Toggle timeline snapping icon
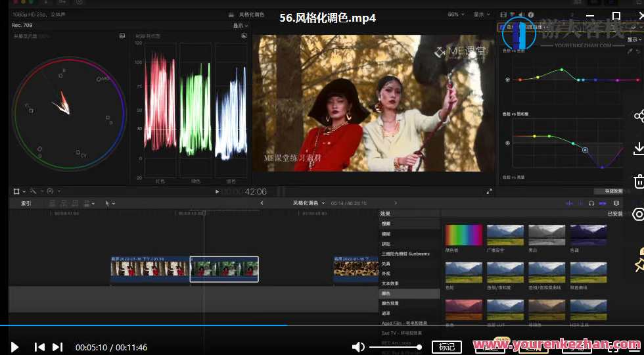This screenshot has width=644, height=355. click(603, 203)
